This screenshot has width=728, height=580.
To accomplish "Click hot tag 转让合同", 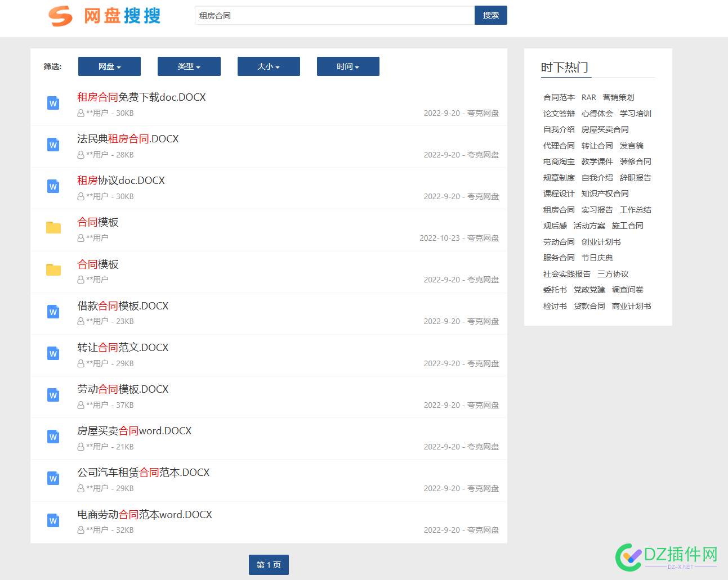I will click(597, 146).
